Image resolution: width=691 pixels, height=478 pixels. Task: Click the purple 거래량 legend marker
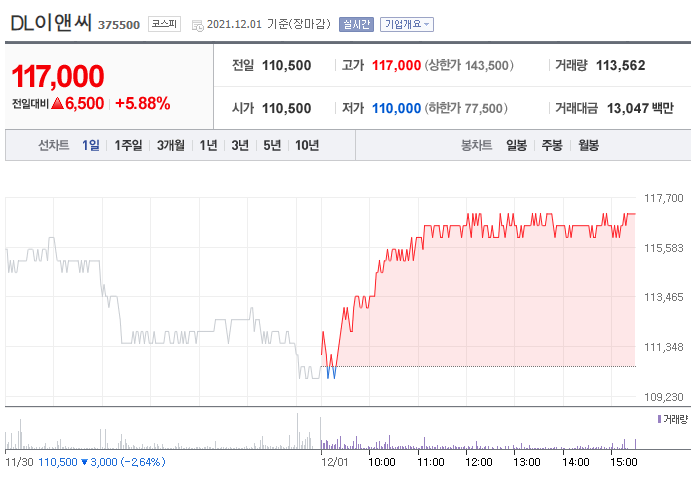click(659, 419)
